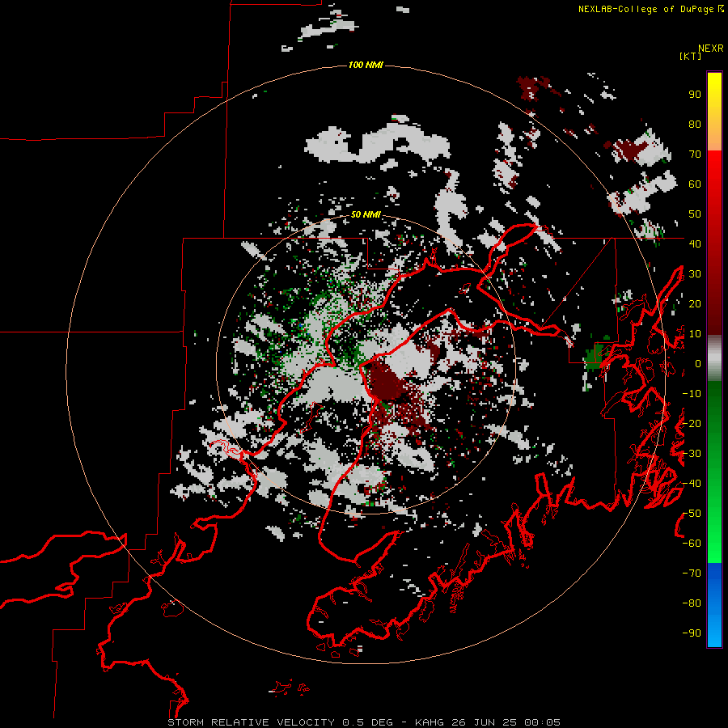Click the 90 value on velocity scale
The width and height of the screenshot is (728, 728).
coord(695,95)
